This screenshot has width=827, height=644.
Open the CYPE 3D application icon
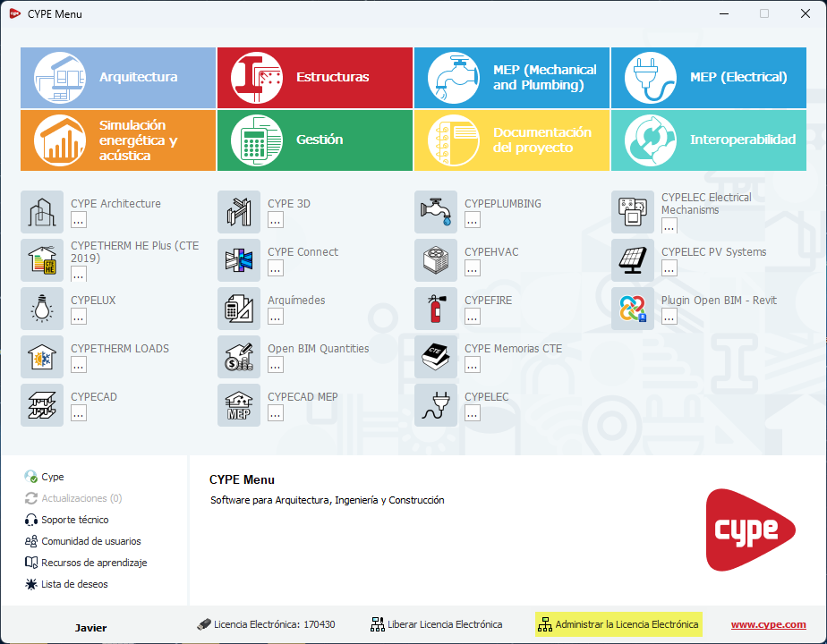[239, 212]
